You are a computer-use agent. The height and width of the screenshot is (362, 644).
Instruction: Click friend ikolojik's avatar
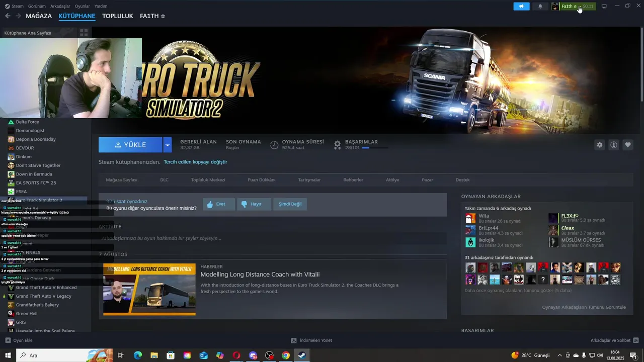(x=470, y=242)
